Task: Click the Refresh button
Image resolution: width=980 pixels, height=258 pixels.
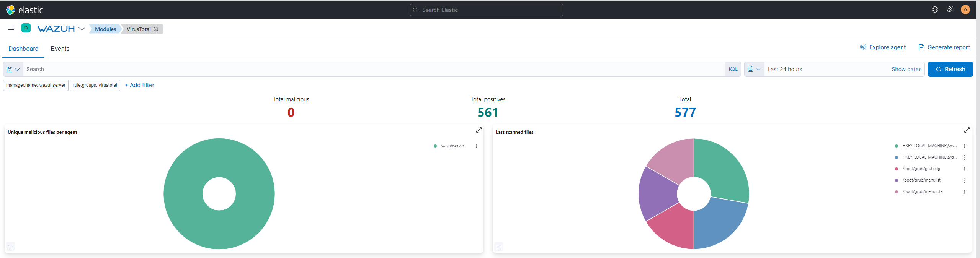Action: point(950,69)
